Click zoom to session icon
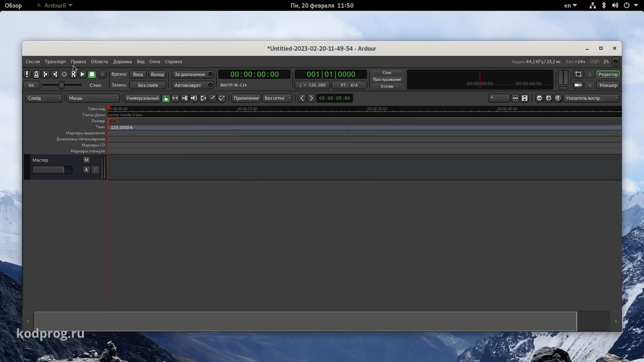Viewport: 644px width, 362px height. 558,98
